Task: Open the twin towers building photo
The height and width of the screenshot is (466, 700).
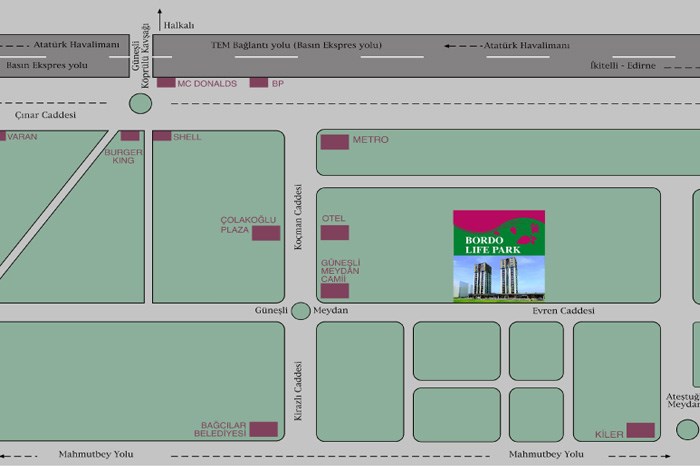Action: [x=499, y=278]
